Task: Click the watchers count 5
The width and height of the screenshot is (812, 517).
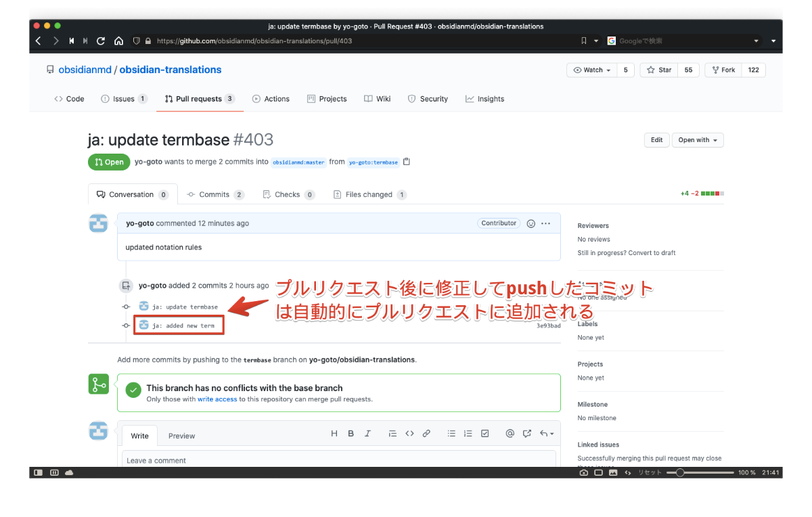Action: click(625, 70)
